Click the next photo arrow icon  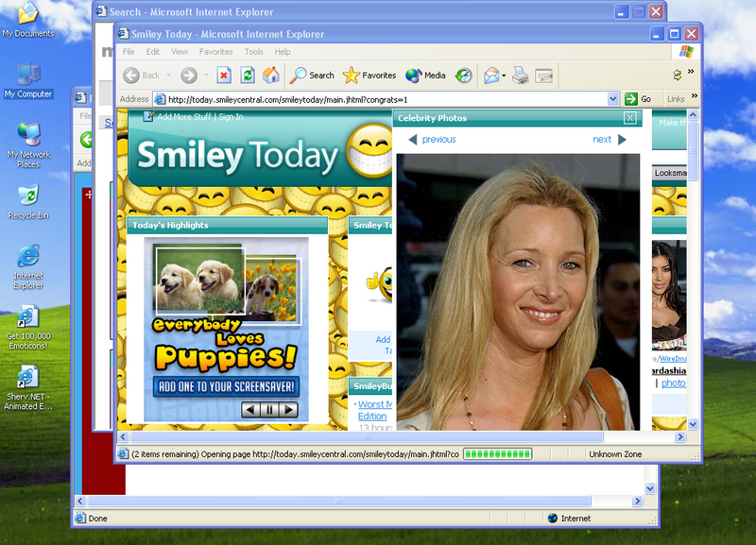click(622, 139)
